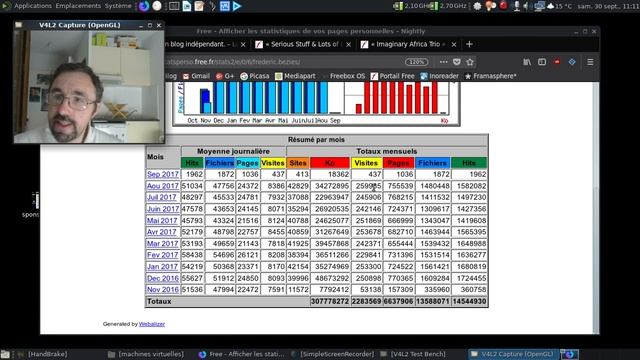Image resolution: width=640 pixels, height=360 pixels.
Task: Reset the 120% zoom level badge
Action: pyautogui.click(x=416, y=62)
